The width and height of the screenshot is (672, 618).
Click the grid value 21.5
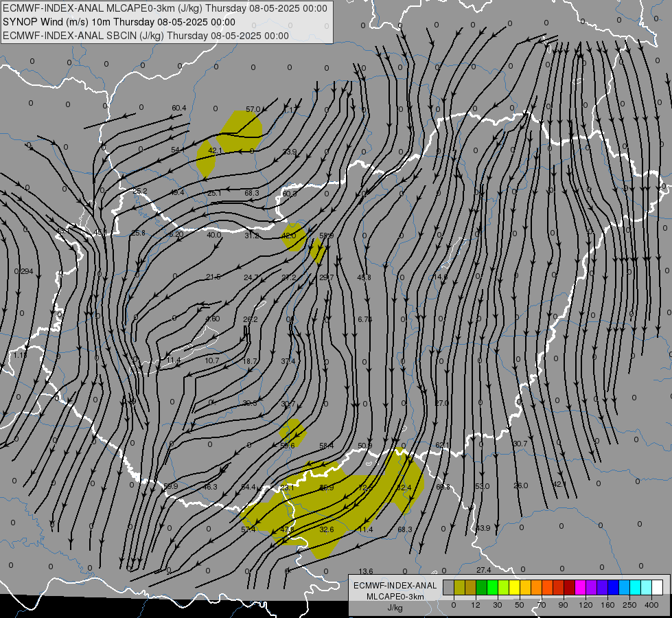click(213, 277)
